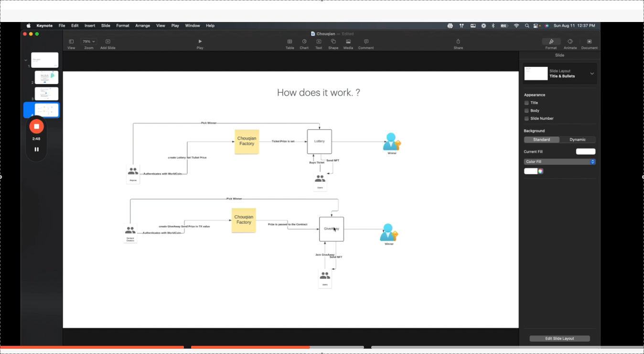Select the 'How does it work. ?' title
Screen dimensions: 644x354
(319, 93)
